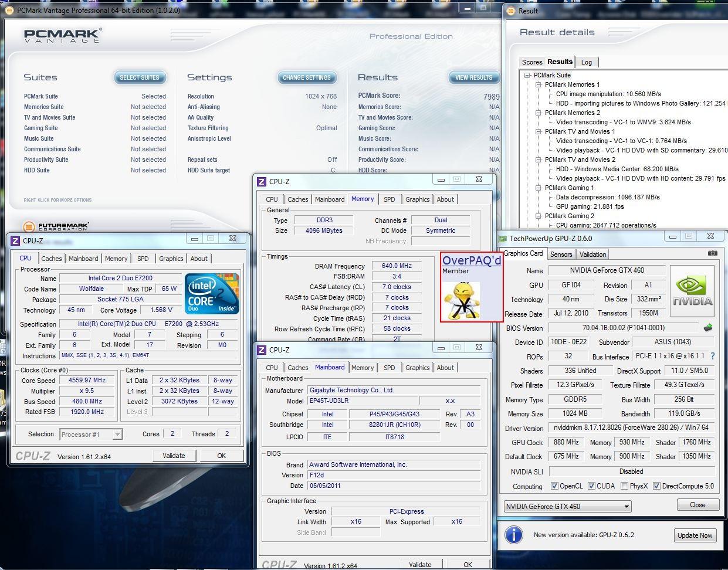The width and height of the screenshot is (728, 570).
Task: Collapse the PCMark Memories 2 node
Action: tap(539, 113)
